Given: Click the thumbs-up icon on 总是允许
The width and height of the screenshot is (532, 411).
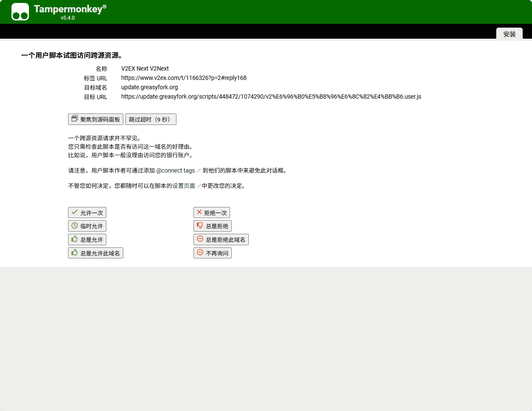Looking at the screenshot, I should [74, 239].
